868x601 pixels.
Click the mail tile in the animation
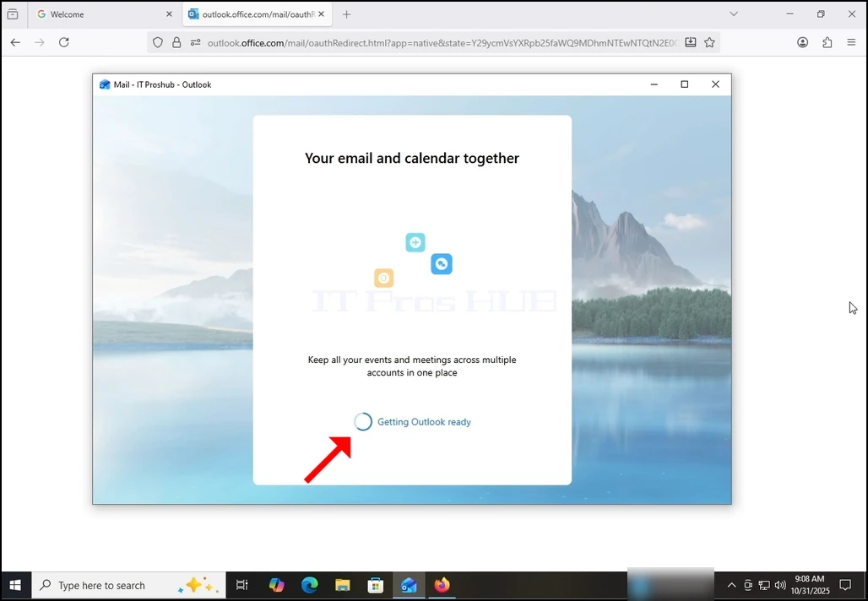coord(442,264)
